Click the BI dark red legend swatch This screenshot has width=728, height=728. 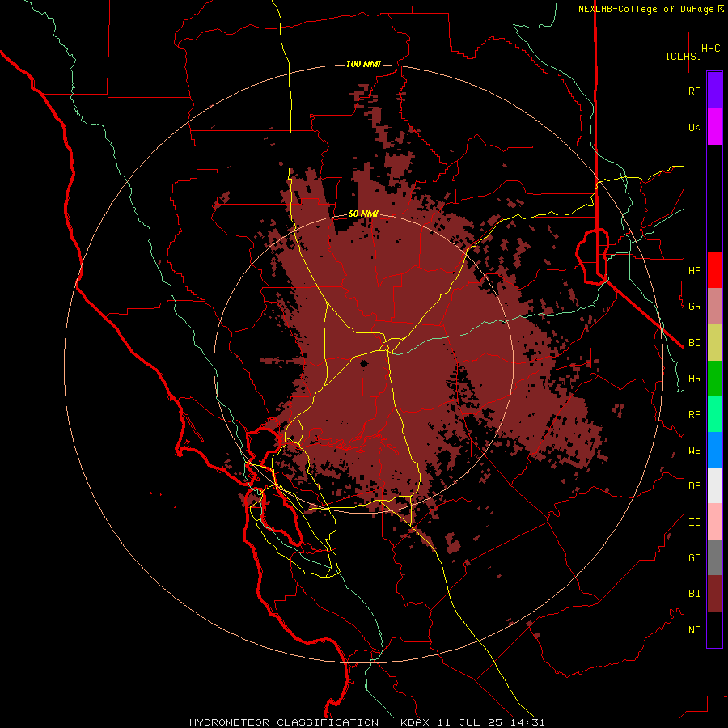click(x=714, y=594)
